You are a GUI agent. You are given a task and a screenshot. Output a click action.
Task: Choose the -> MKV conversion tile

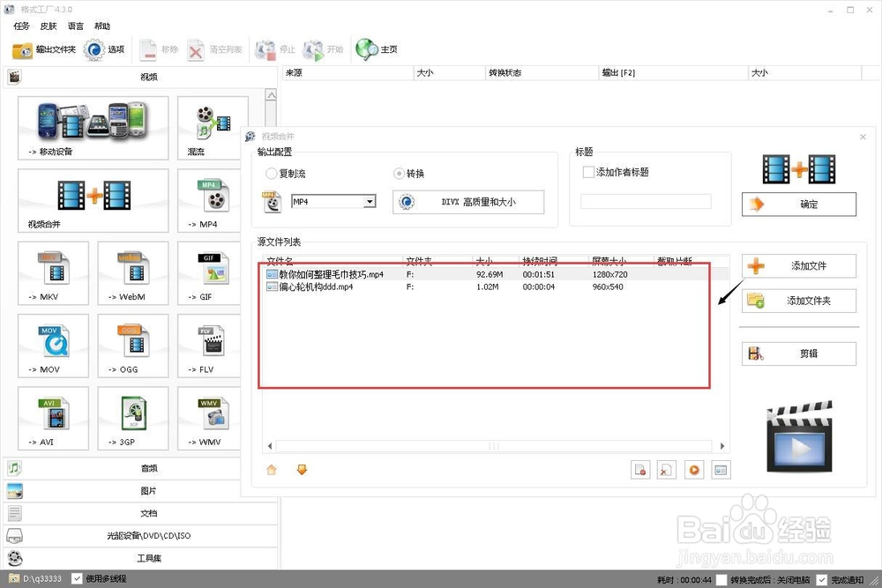tap(53, 273)
